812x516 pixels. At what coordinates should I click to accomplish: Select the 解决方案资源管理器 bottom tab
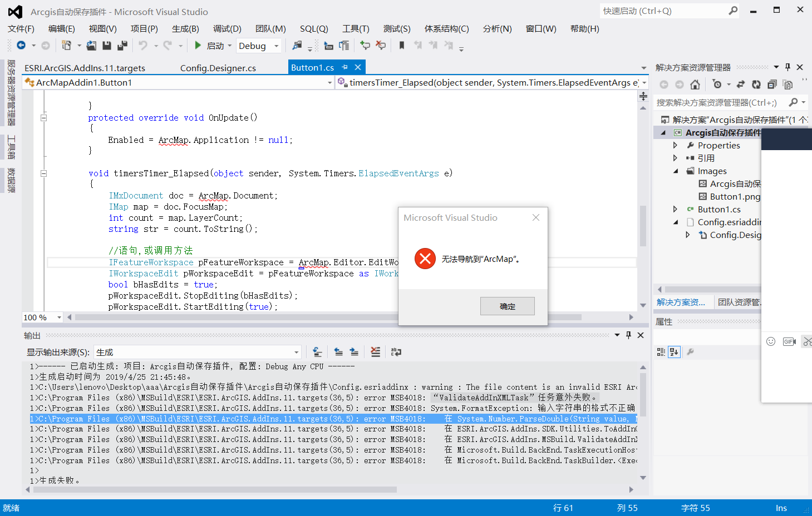(x=681, y=302)
